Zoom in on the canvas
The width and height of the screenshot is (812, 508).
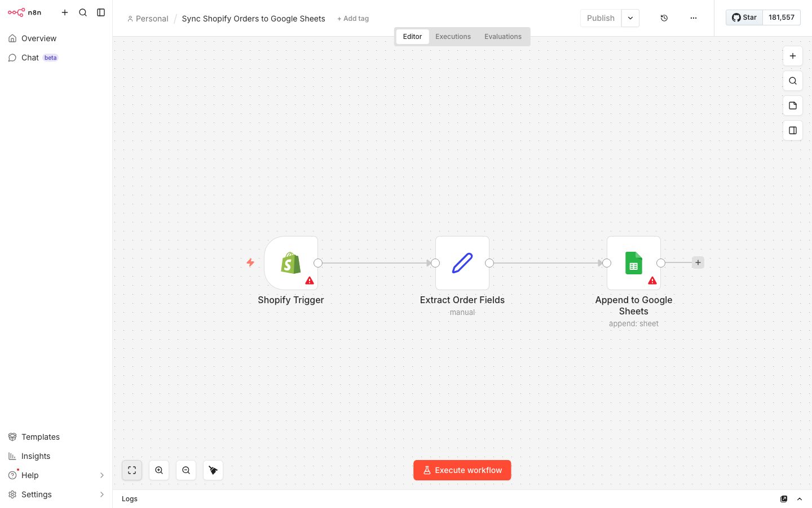click(x=158, y=470)
